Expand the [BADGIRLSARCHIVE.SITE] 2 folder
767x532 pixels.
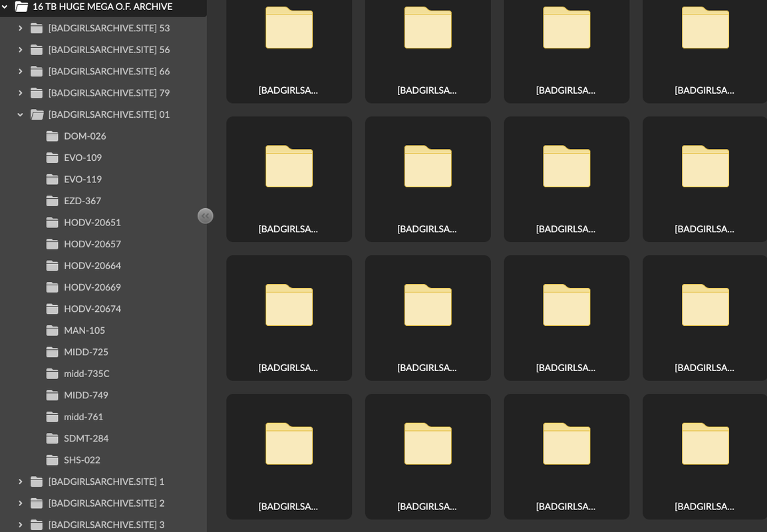[x=20, y=503]
